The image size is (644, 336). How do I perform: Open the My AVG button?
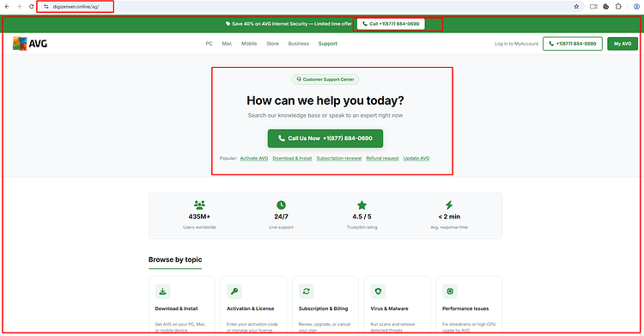(x=623, y=44)
